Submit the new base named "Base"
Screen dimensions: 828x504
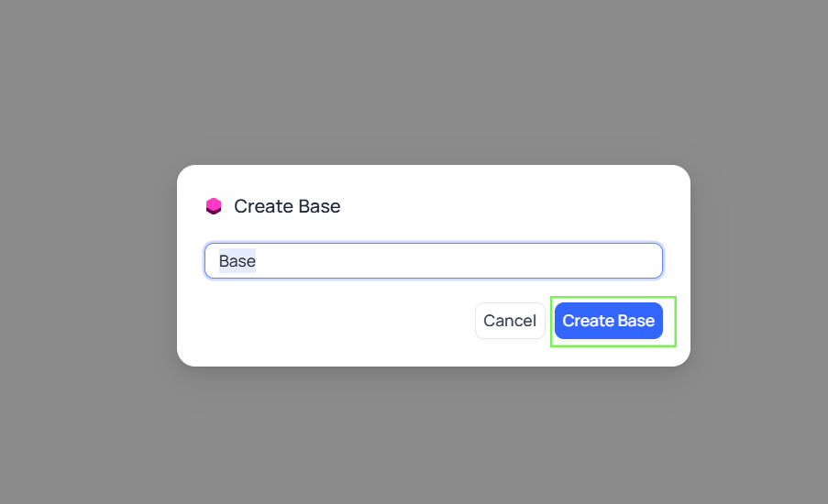tap(608, 321)
